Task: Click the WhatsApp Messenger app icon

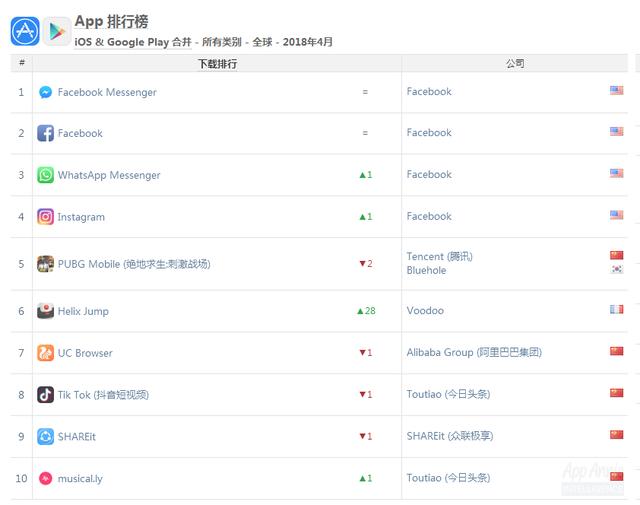Action: click(45, 175)
